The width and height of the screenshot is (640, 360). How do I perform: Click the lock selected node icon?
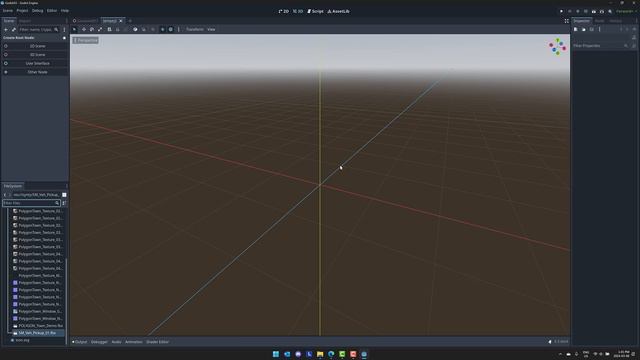click(x=118, y=29)
